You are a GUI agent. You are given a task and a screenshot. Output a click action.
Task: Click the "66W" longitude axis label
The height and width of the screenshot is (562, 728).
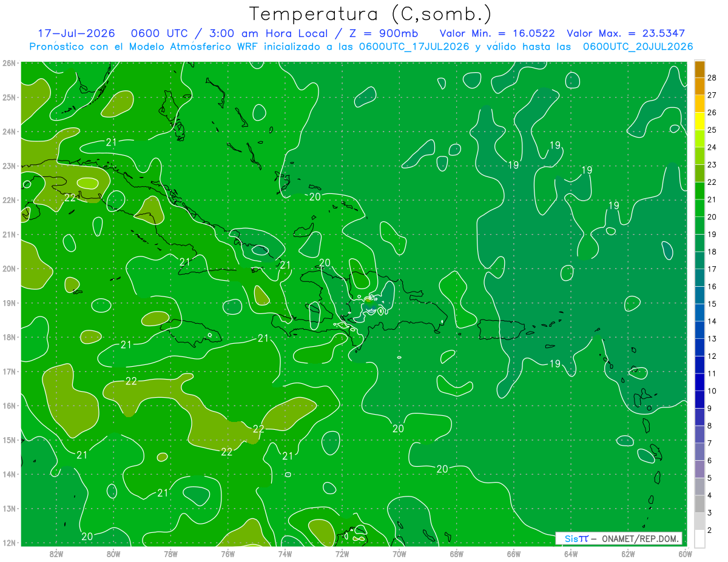tap(513, 554)
